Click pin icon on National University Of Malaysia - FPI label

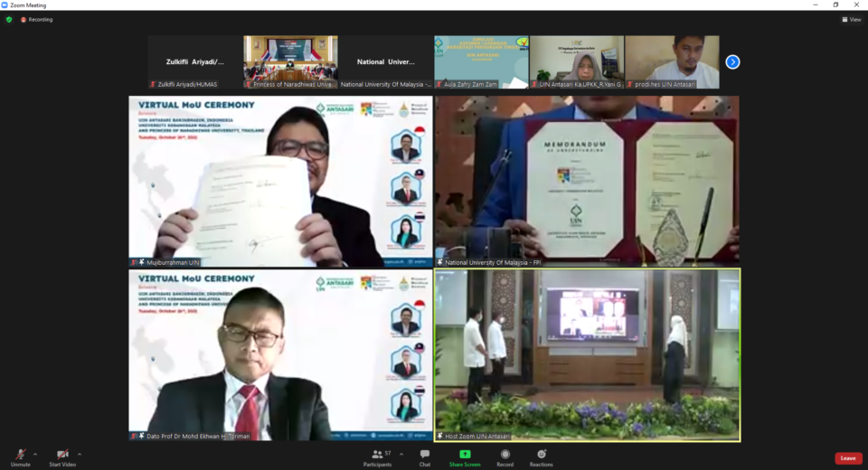[440, 262]
